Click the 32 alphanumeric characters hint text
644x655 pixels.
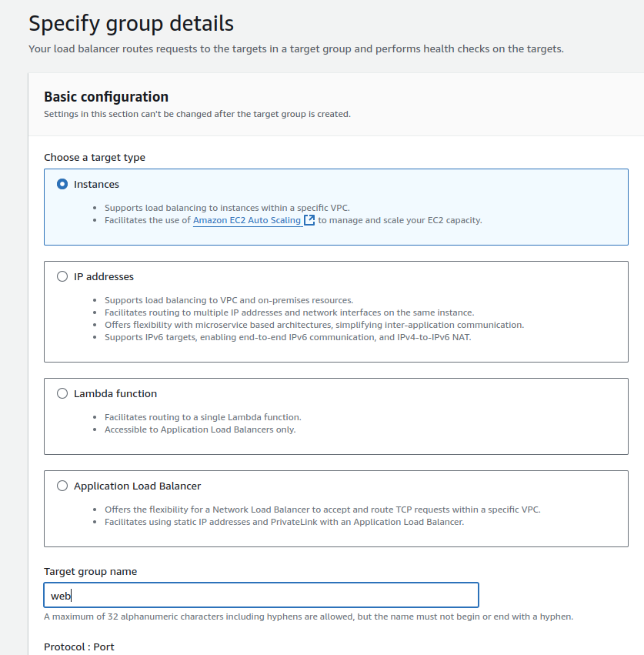(x=308, y=617)
